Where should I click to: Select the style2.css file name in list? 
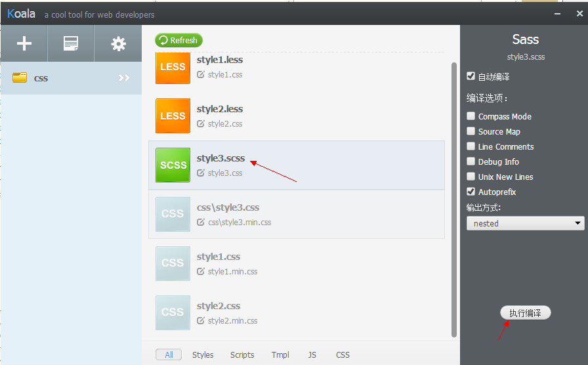coord(219,306)
